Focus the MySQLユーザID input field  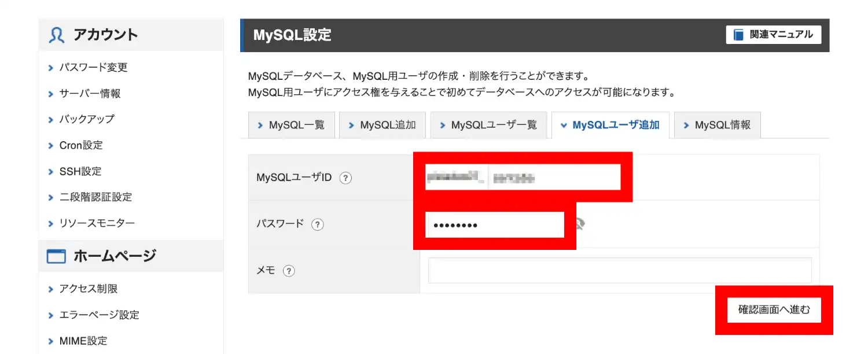[554, 177]
